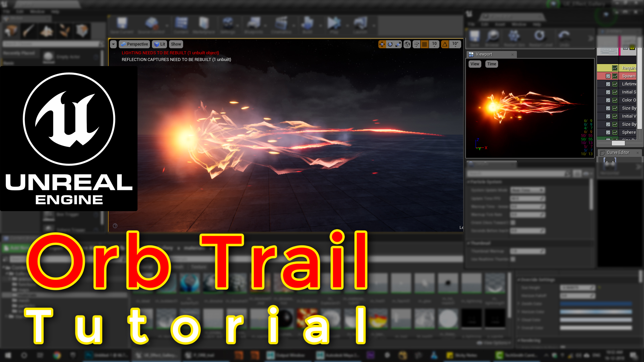Select the Spawn module row
644x362 pixels.
click(617, 76)
